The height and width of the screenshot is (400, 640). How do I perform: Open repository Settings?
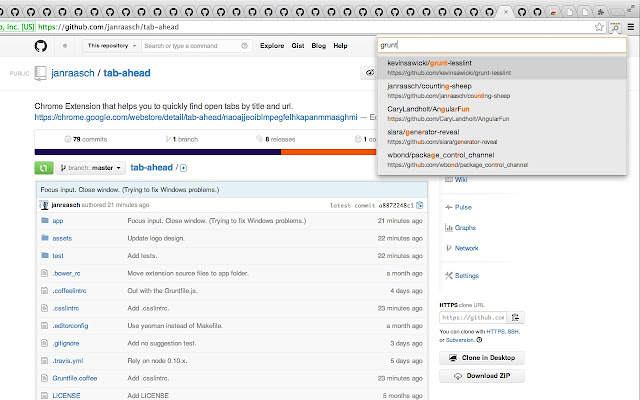tap(467, 276)
